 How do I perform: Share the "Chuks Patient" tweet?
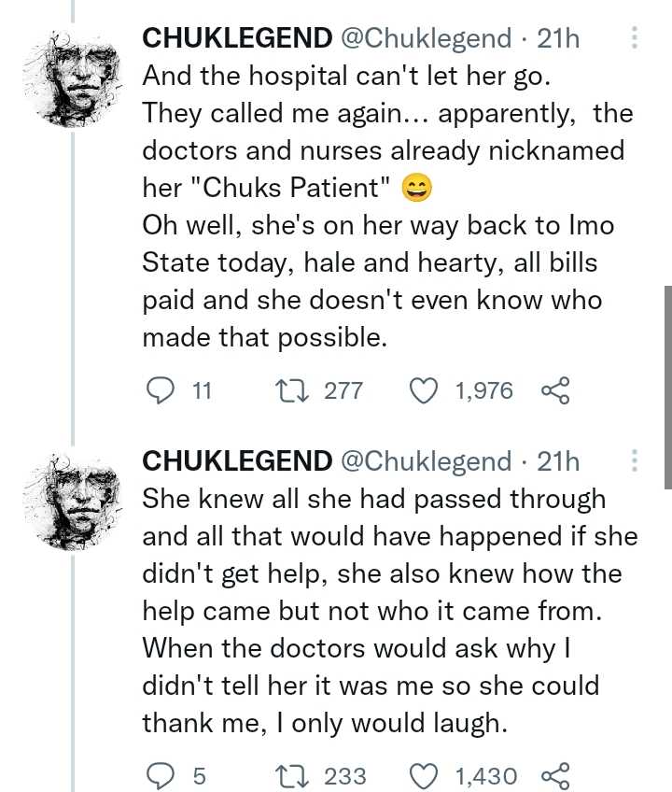click(554, 389)
